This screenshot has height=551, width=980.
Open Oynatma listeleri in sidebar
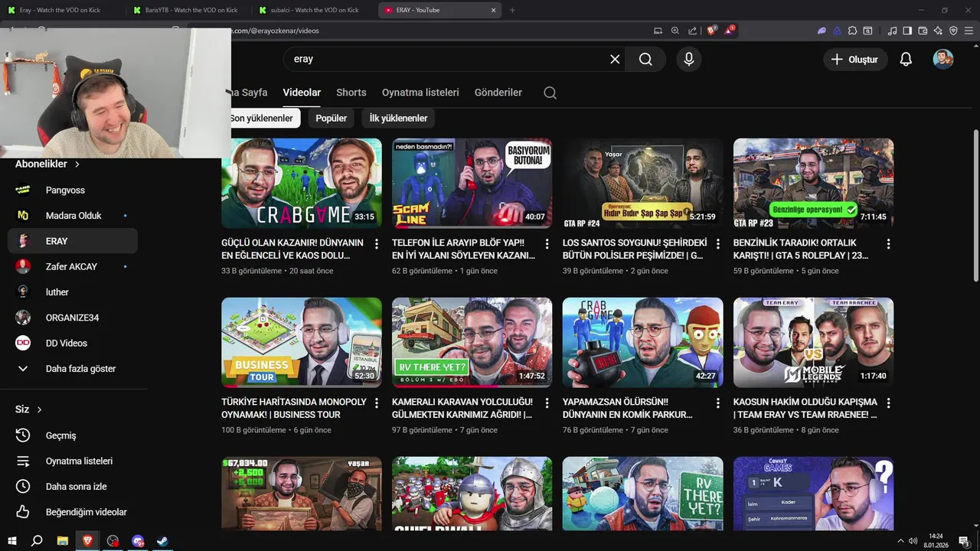(73, 461)
